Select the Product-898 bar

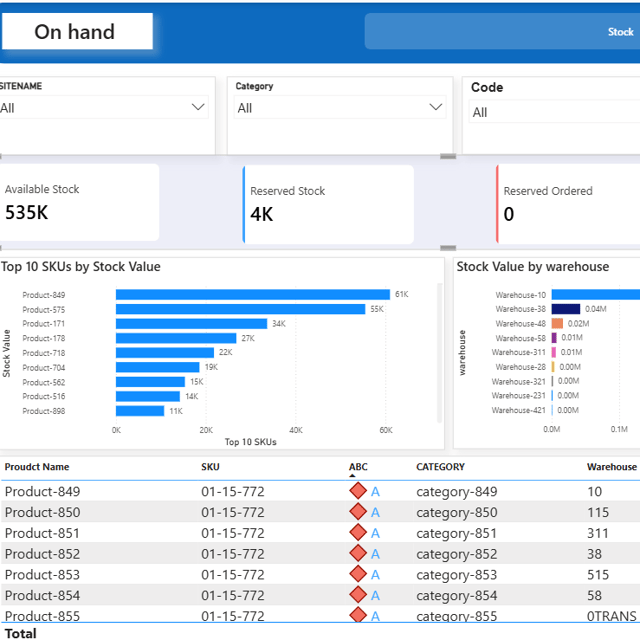pyautogui.click(x=140, y=411)
